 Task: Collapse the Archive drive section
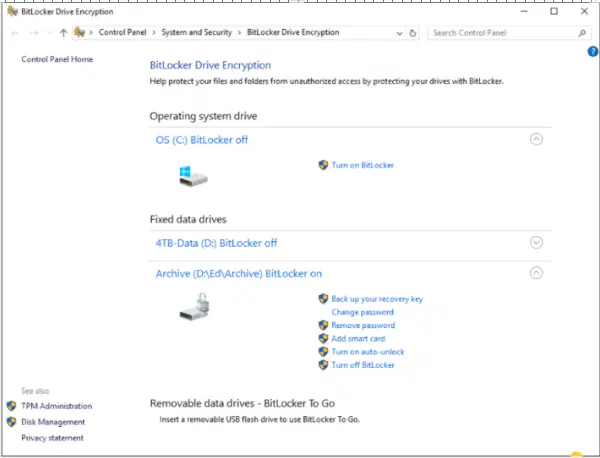(x=536, y=273)
